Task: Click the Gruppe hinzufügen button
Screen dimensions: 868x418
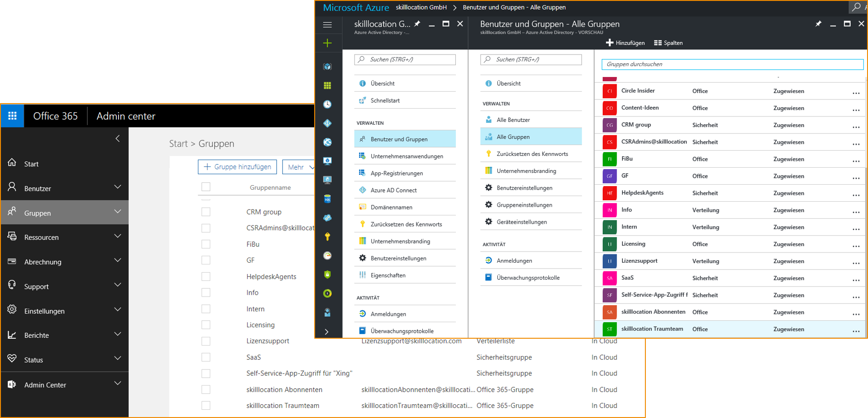Action: [x=237, y=167]
